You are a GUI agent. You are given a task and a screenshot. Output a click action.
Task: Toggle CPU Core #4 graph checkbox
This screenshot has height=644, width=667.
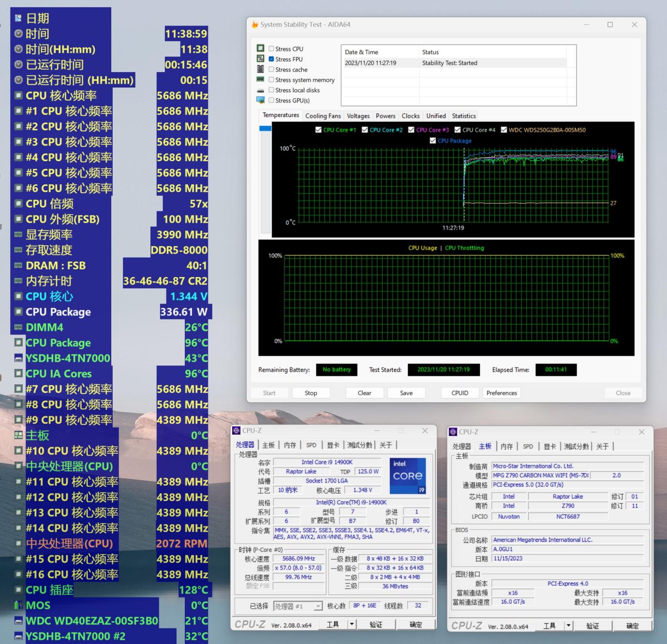click(458, 130)
